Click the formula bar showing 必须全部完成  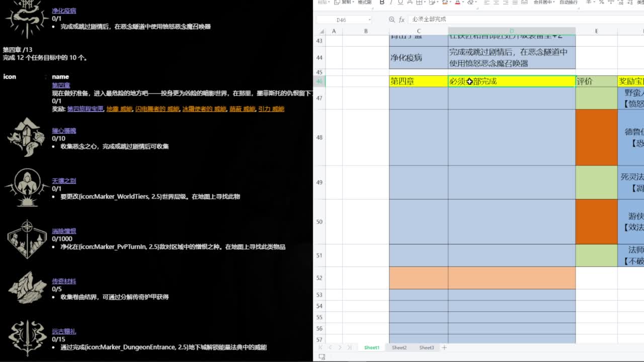[526, 19]
